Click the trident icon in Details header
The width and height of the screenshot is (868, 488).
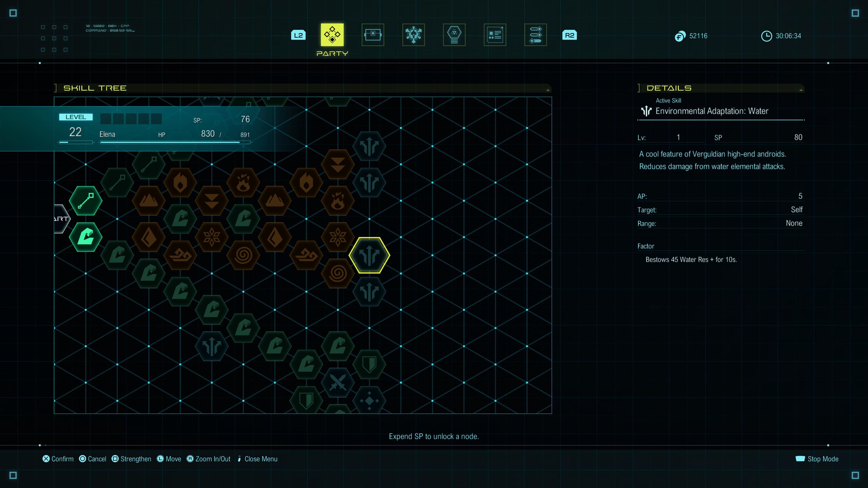click(646, 111)
